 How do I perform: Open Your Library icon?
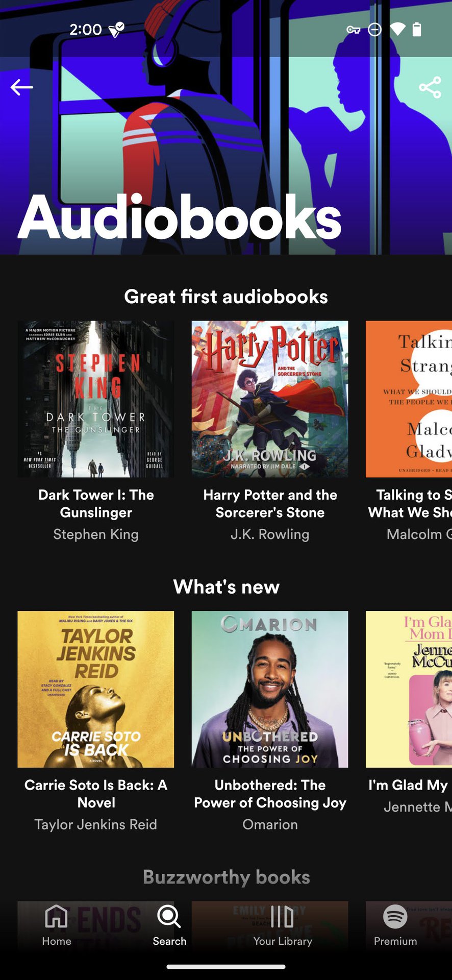282,917
